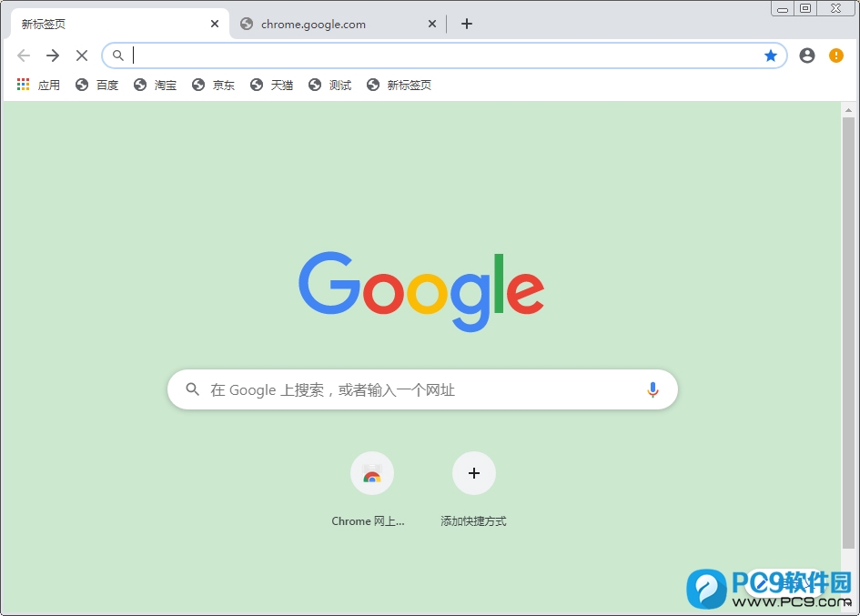This screenshot has height=616, width=860.
Task: Click the address bar search magnifier icon
Action: point(118,56)
